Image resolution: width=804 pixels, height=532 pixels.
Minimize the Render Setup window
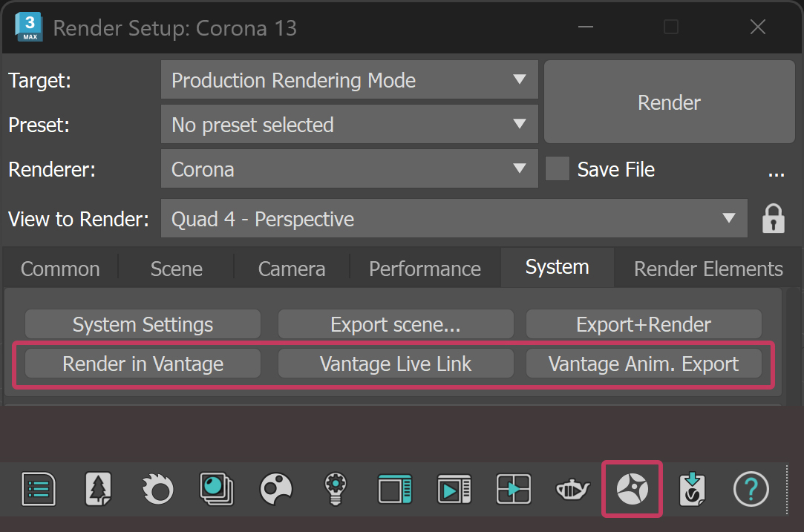point(586,27)
